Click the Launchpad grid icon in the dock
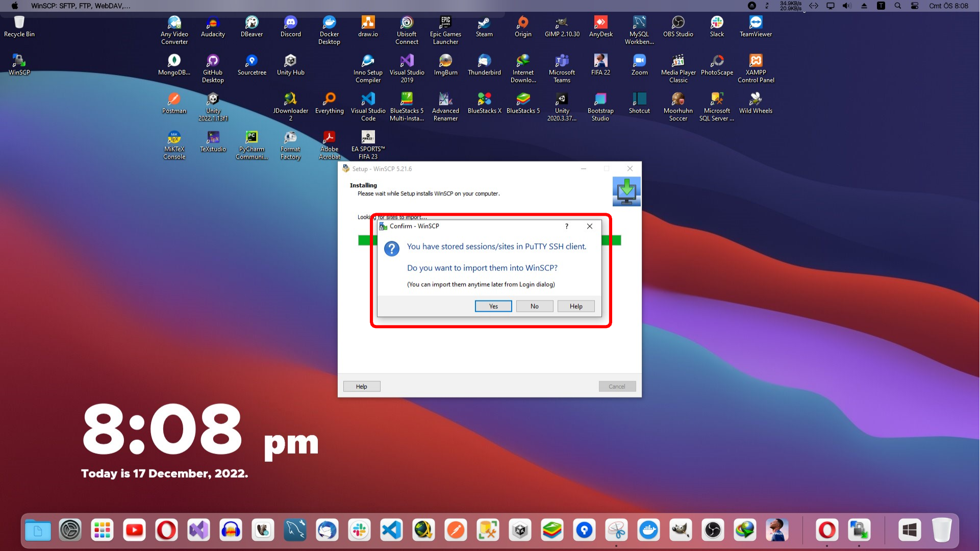 103,531
